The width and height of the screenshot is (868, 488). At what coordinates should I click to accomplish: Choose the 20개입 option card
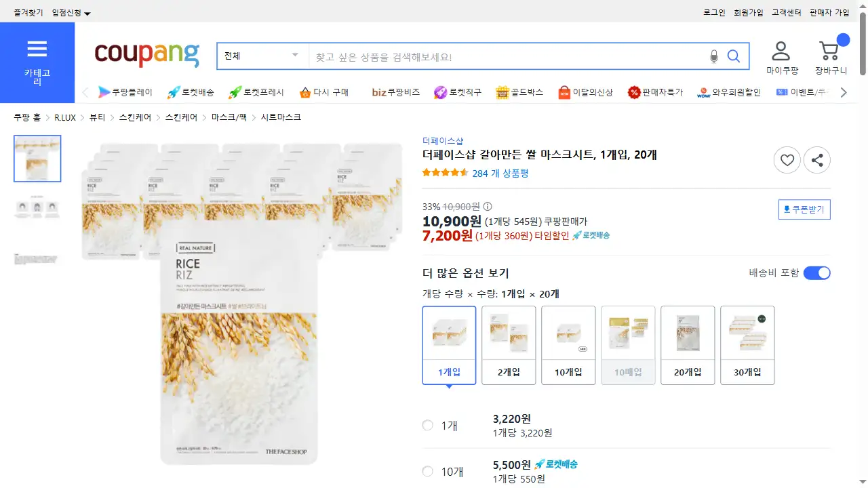click(688, 346)
